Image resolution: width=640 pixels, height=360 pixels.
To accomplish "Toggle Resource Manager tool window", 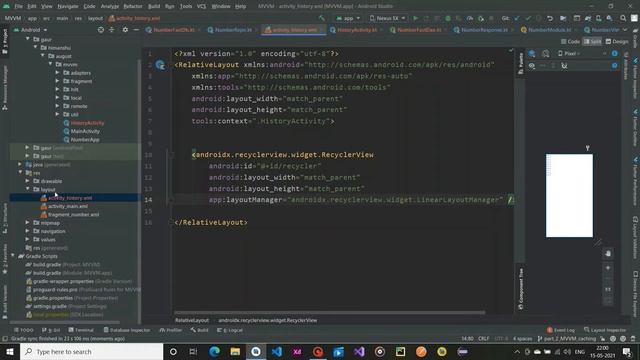I will coord(5,88).
